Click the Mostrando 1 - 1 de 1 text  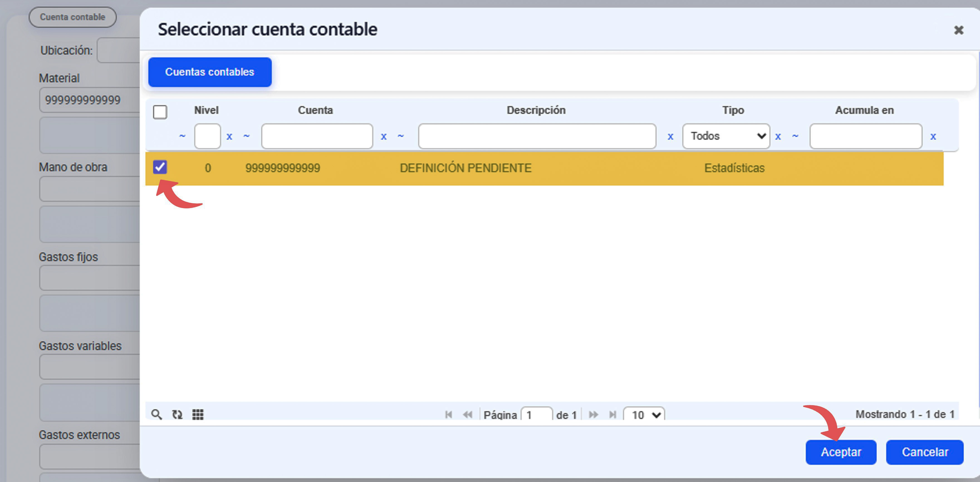coord(905,414)
